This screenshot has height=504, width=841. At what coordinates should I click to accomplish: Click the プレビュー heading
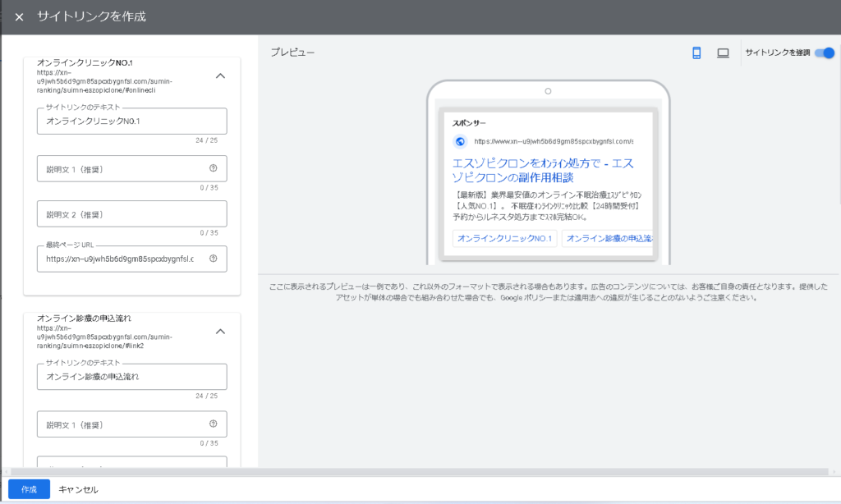292,53
